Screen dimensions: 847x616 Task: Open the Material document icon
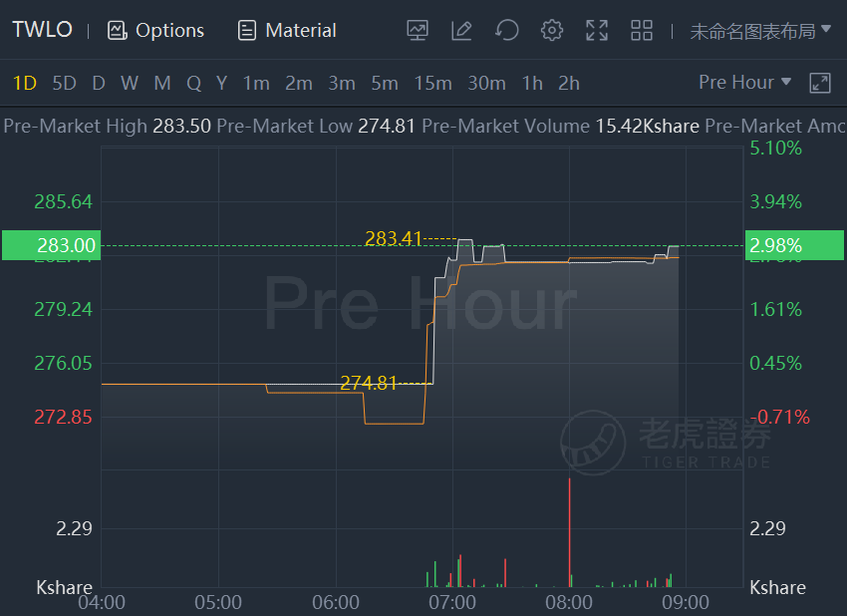click(x=247, y=30)
